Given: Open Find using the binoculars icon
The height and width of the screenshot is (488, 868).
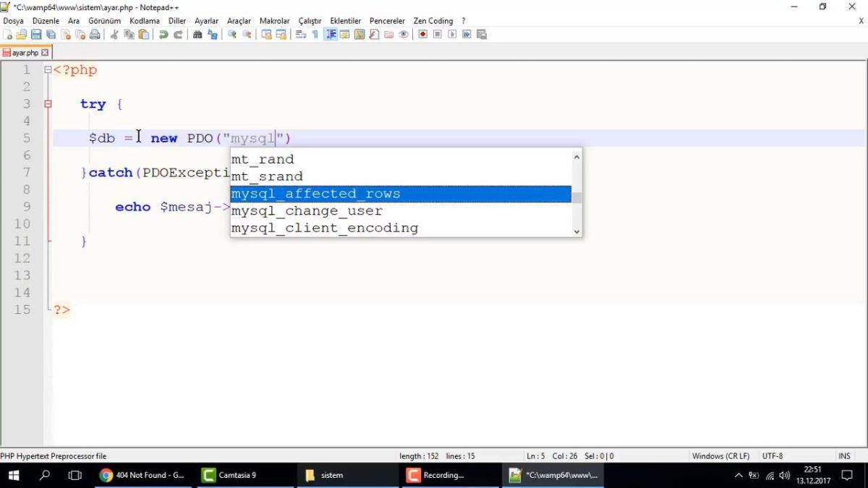Looking at the screenshot, I should (x=197, y=34).
